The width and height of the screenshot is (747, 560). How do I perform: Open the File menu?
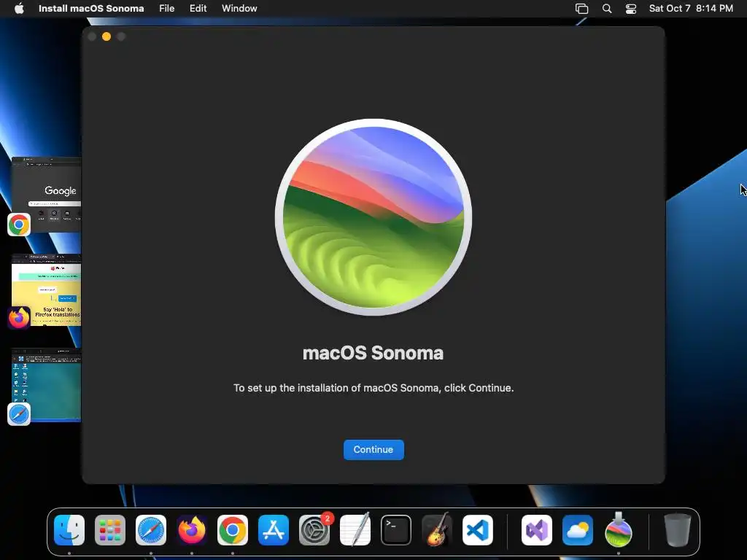tap(167, 8)
